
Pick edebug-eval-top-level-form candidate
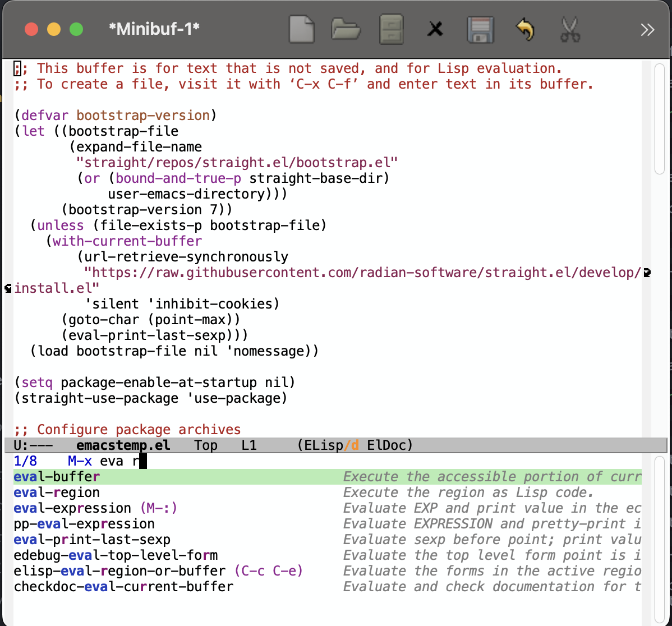[x=328, y=555]
